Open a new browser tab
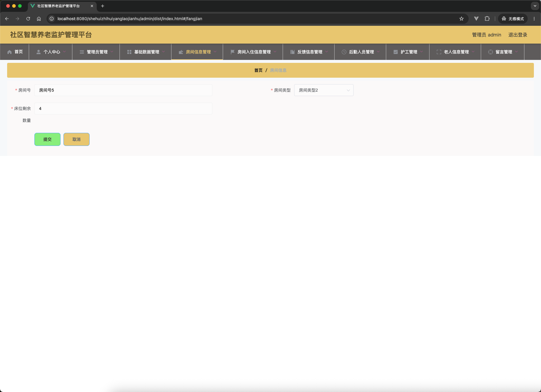Image resolution: width=541 pixels, height=392 pixels. 103,6
